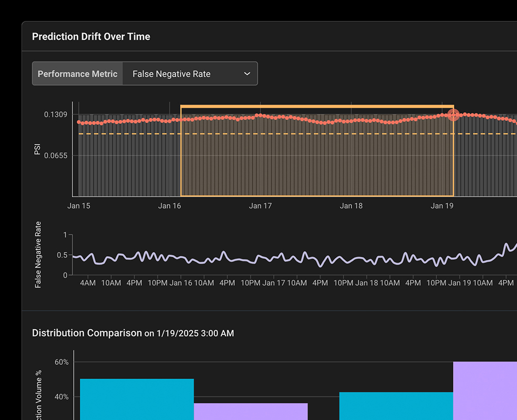The image size is (517, 420).
Task: Select the highlighted PSI data point near Jan 19
Action: click(x=453, y=115)
